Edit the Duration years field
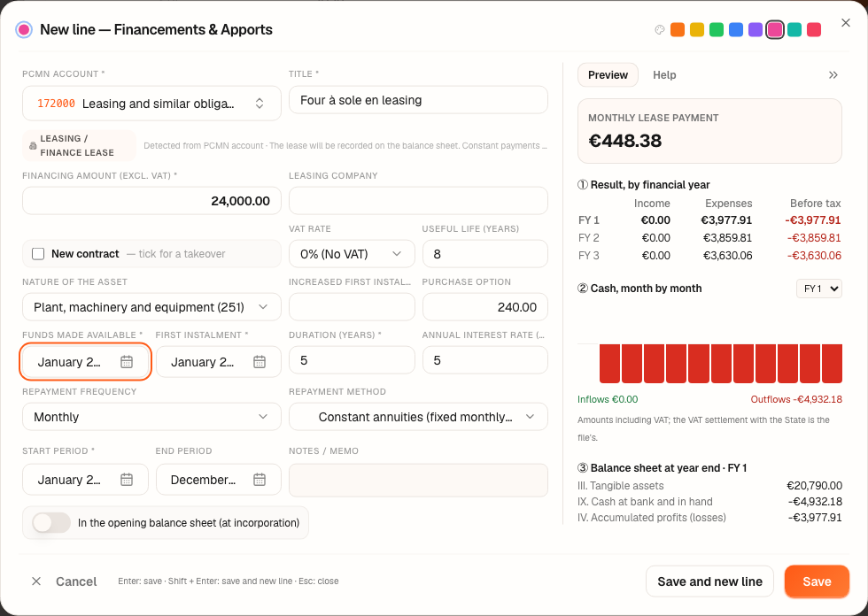 352,360
